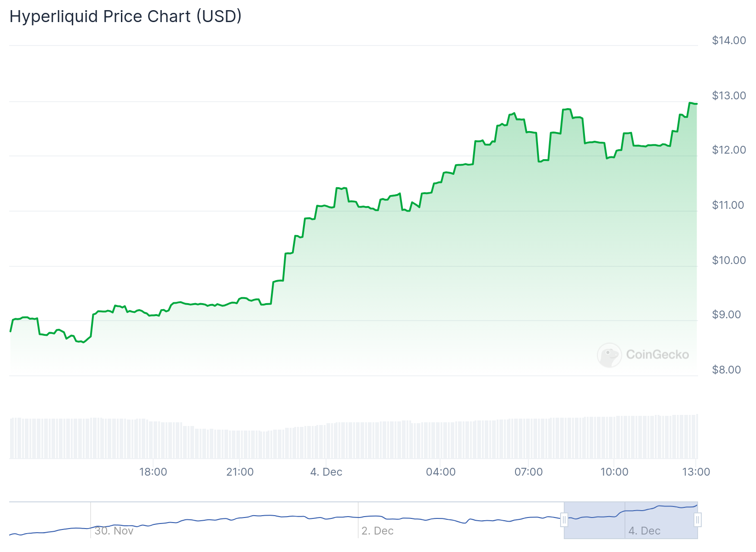Grab the left navigator range handle
756x552 pixels.
click(564, 520)
